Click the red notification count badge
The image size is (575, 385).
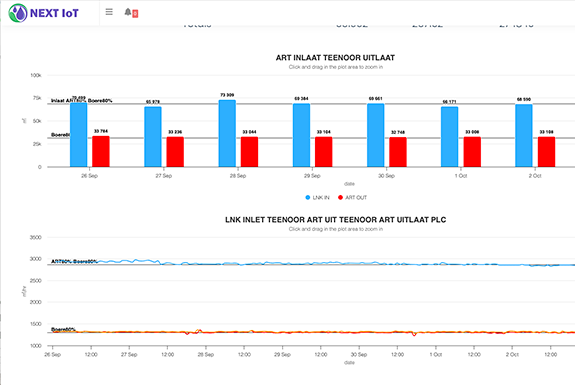tap(135, 14)
